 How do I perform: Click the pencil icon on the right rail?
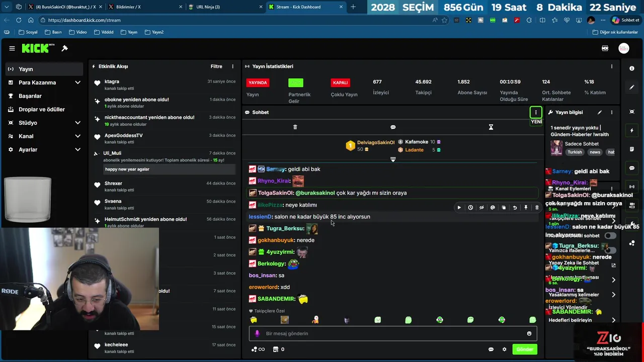pos(632,87)
